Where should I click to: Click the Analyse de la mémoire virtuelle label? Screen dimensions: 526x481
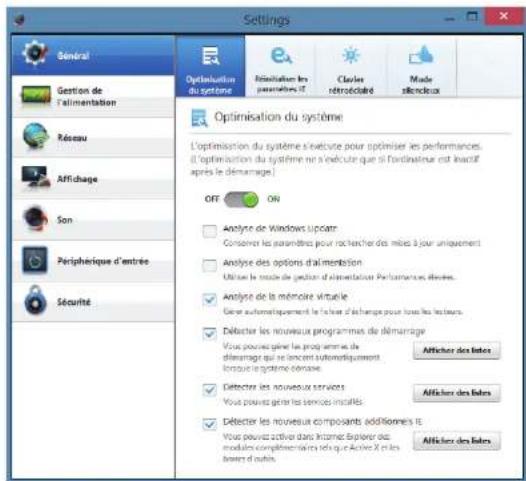click(x=285, y=297)
